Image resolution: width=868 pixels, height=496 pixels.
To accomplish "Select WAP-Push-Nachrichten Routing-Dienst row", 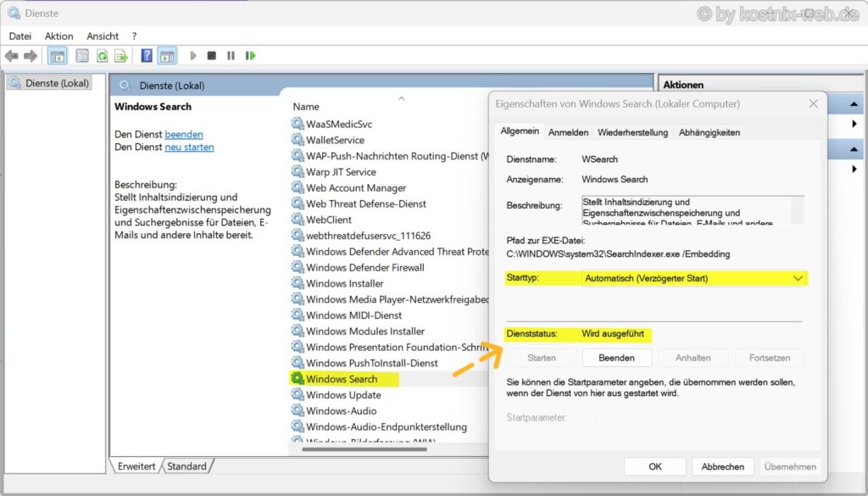I will pos(390,156).
